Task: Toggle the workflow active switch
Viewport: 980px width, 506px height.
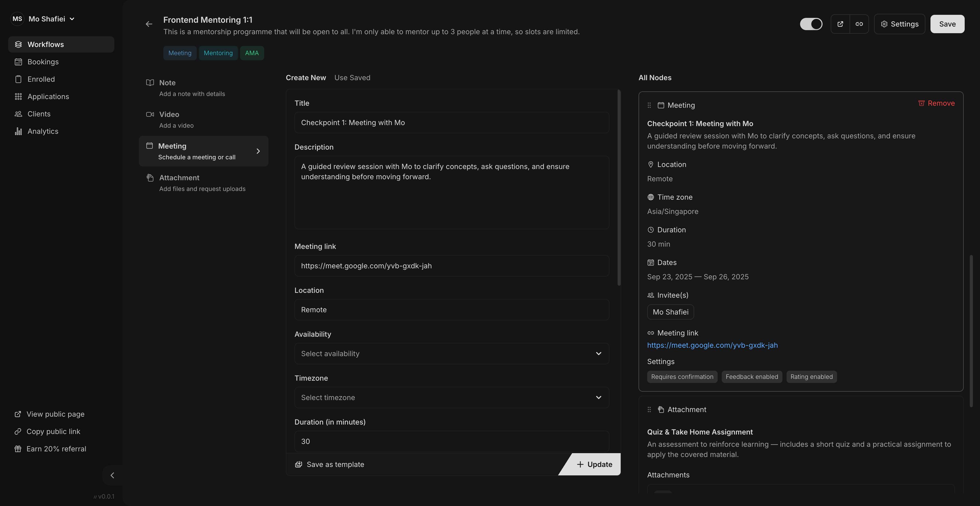Action: click(x=811, y=24)
